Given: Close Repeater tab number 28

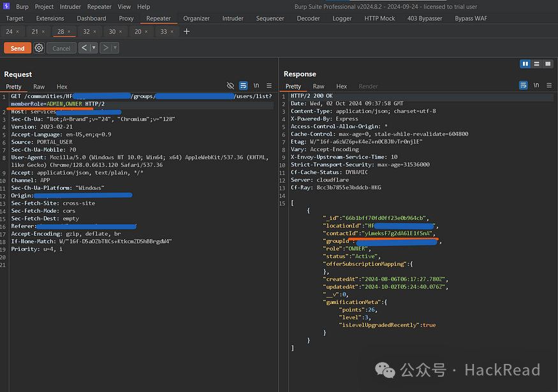Looking at the screenshot, I should click(70, 31).
